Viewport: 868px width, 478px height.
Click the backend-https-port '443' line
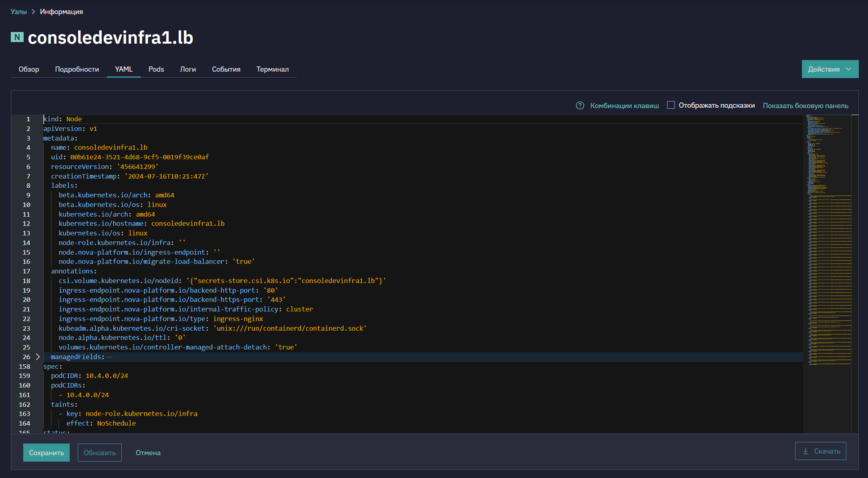(x=172, y=299)
